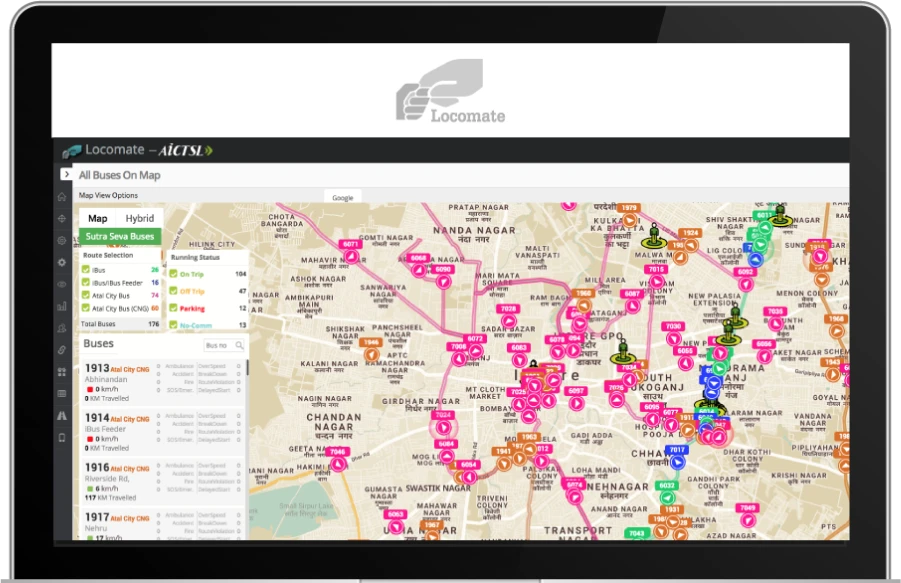The image size is (901, 583).
Task: Expand the sidebar with the arrow toggle
Action: 67,174
